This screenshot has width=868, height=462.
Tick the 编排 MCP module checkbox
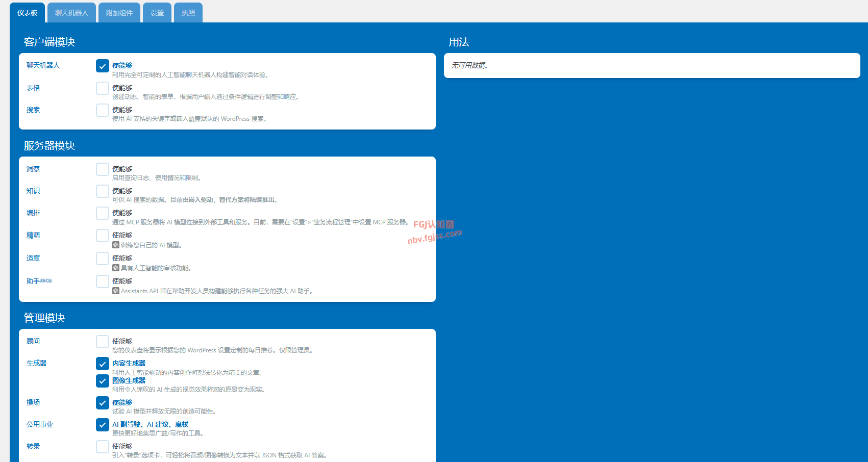103,213
